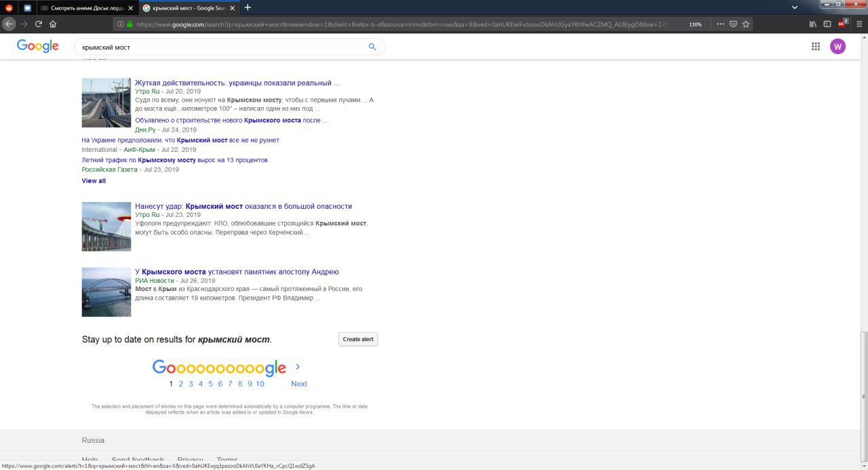
Task: Open the Google account avatar W
Action: (838, 46)
